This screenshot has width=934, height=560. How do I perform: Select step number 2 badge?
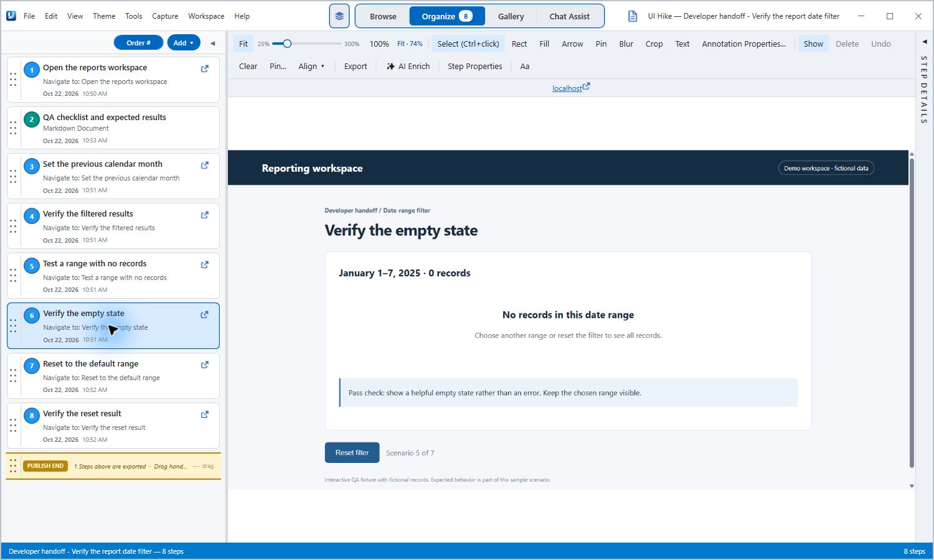coord(32,119)
